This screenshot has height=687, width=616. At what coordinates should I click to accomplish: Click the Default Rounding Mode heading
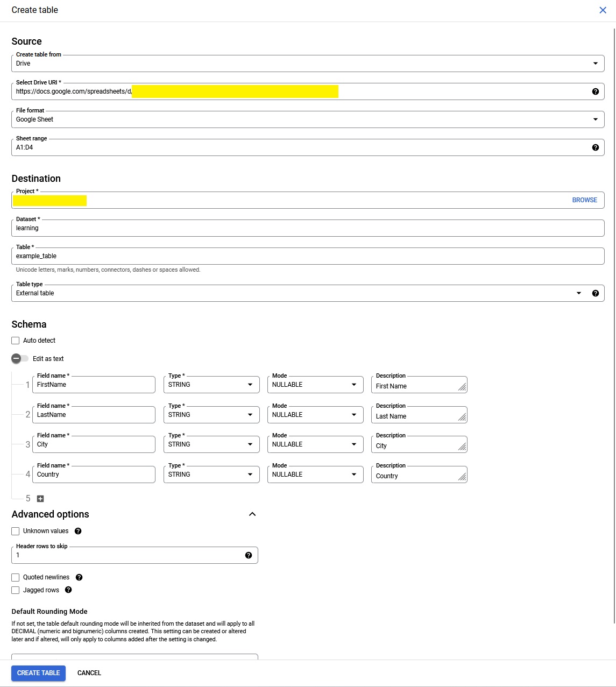click(49, 612)
